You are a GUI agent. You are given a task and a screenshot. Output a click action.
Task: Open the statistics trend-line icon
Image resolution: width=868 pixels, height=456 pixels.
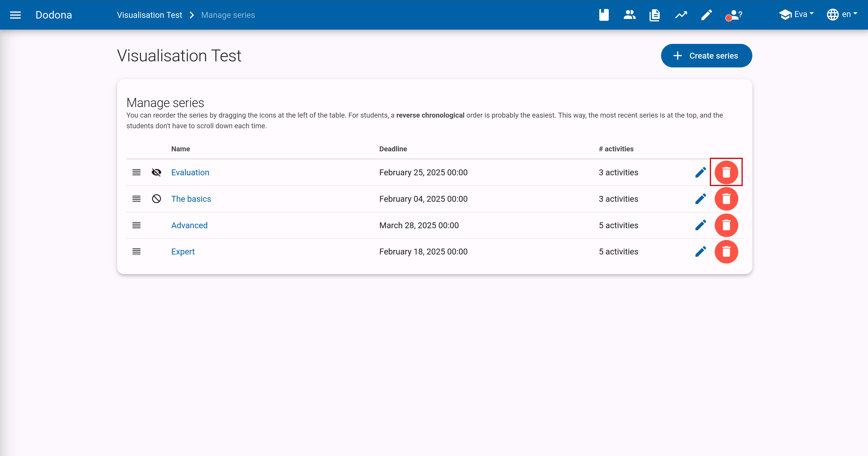[681, 15]
